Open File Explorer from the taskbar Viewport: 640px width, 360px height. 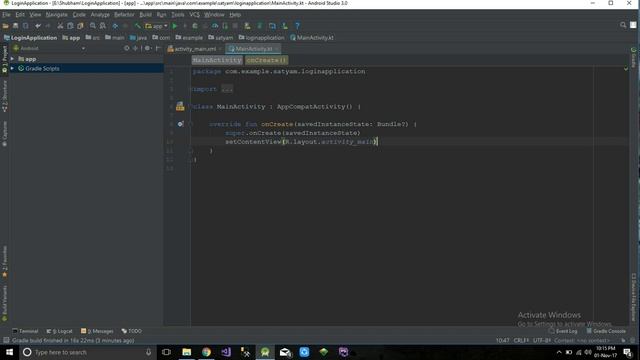(187, 352)
